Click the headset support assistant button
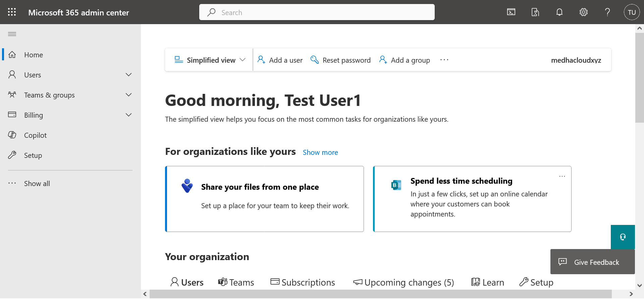644x299 pixels. click(623, 237)
